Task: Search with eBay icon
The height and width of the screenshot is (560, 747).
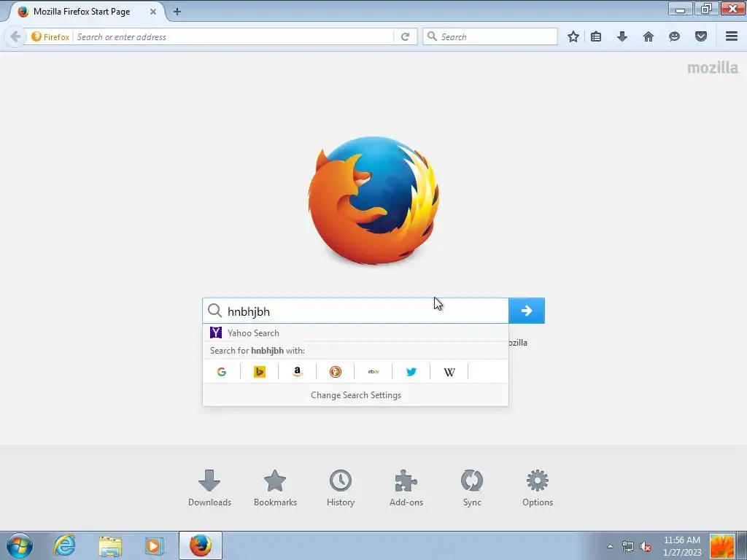Action: point(373,372)
